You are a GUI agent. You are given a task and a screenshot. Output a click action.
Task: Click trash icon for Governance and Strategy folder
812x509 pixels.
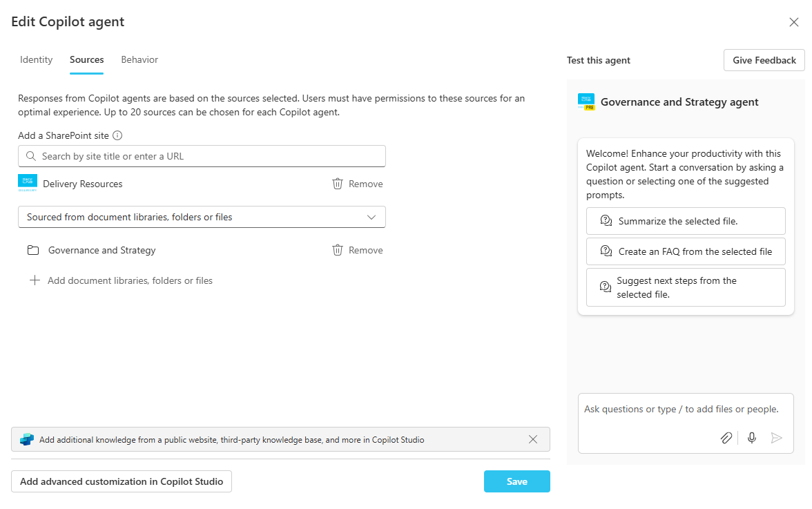[338, 250]
